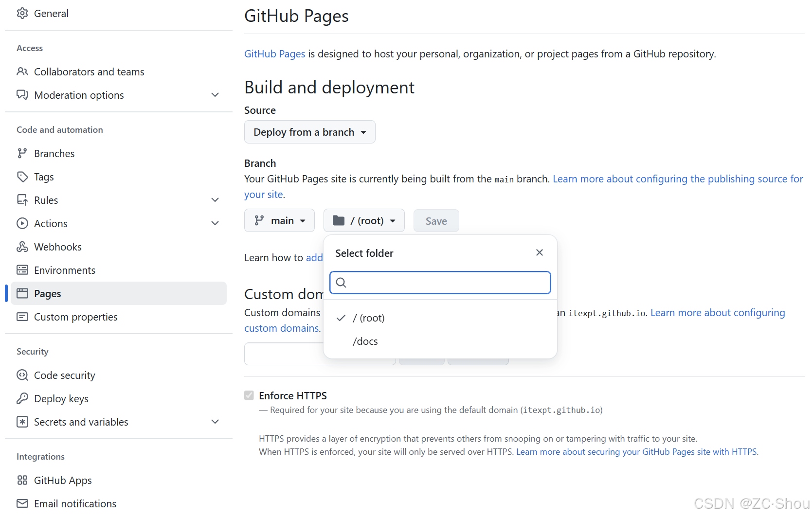
Task: Choose the / (root) folder option
Action: (368, 318)
